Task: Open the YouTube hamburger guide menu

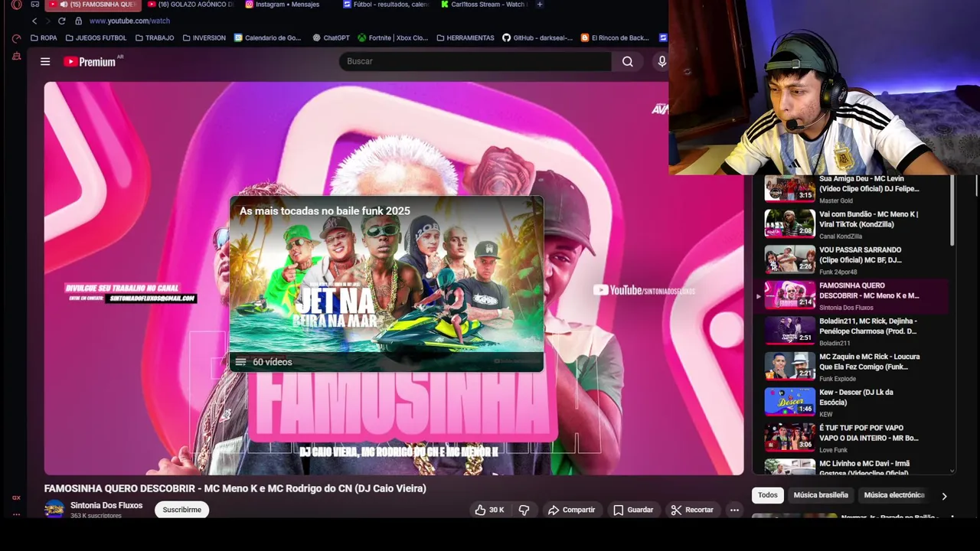Action: point(45,61)
